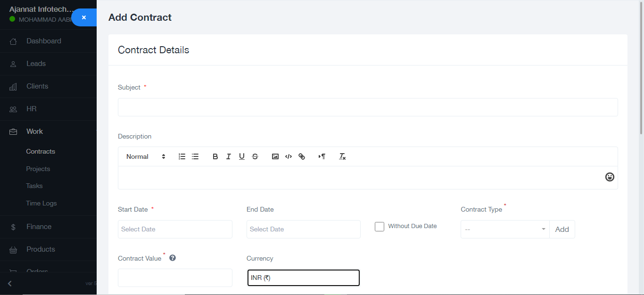Screen dimensions: 644x295
Task: Toggle bold formatting in description editor
Action: (x=215, y=156)
